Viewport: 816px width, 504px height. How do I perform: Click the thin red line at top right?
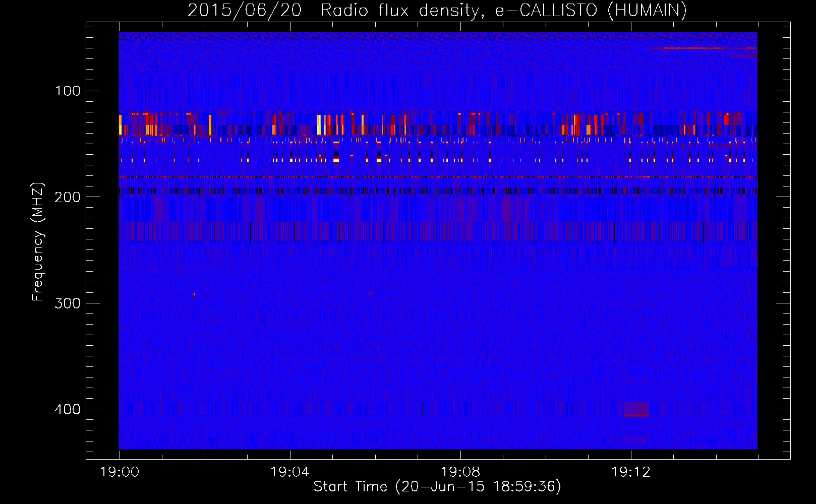tap(702, 48)
